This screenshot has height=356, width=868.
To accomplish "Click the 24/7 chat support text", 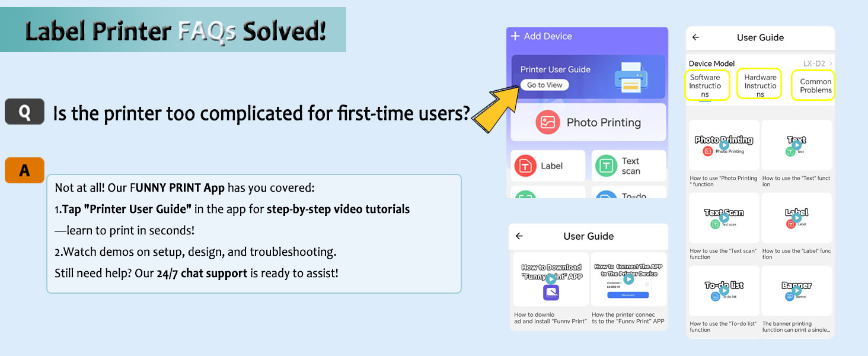I will [x=202, y=274].
